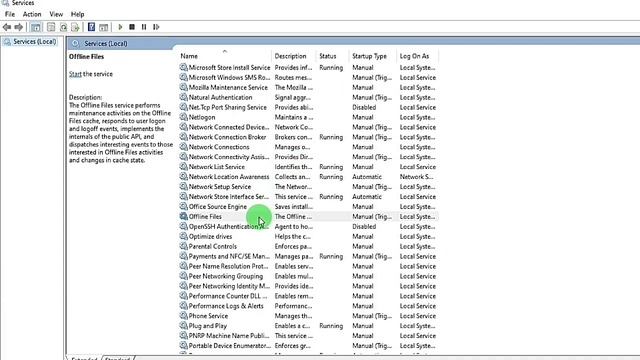Toggle Show/Hide Console Tree toolbar icon
The height and width of the screenshot is (360, 640).
(36, 27)
